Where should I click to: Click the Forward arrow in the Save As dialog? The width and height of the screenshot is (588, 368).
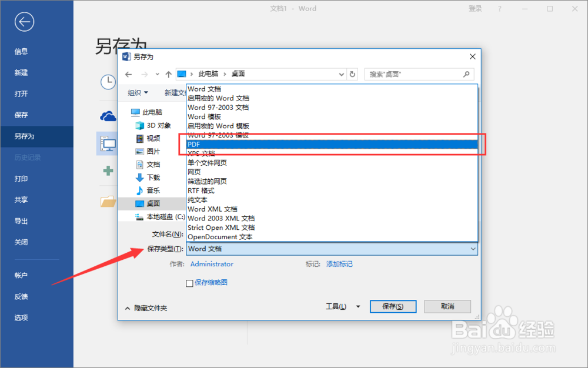point(145,74)
